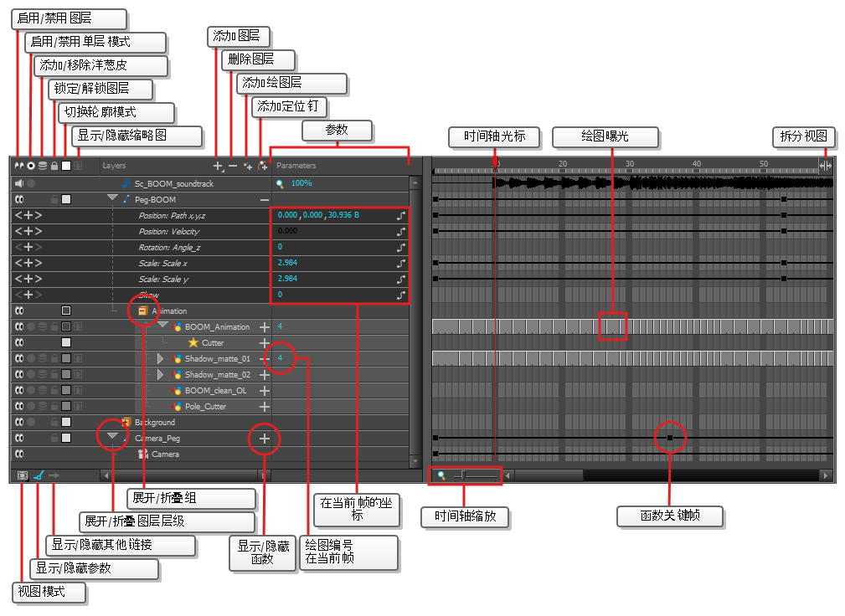
Task: Click the Add/Remove Onion Skin header icon
Action: click(42, 166)
